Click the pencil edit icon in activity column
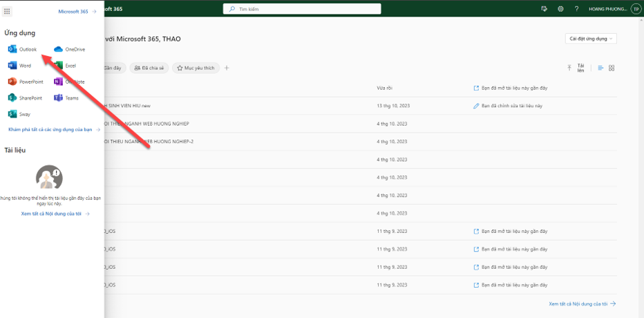The image size is (644, 318). 476,106
